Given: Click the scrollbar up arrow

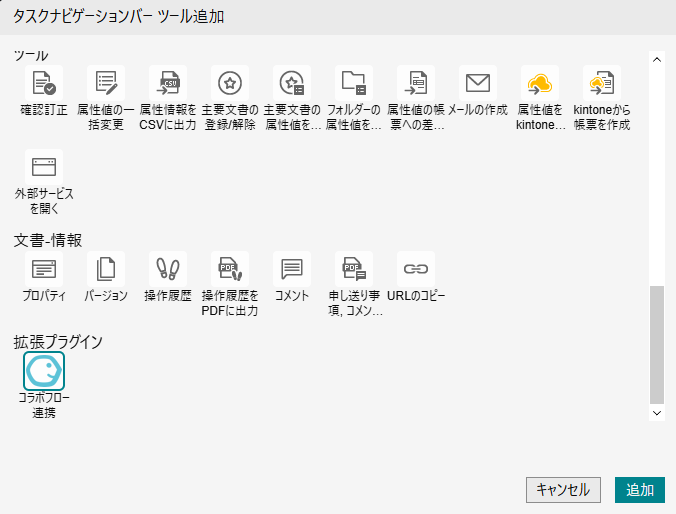Looking at the screenshot, I should pos(657,60).
